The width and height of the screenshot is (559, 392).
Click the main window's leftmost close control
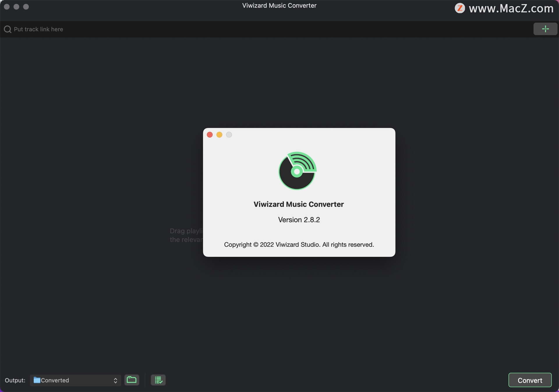pos(7,7)
